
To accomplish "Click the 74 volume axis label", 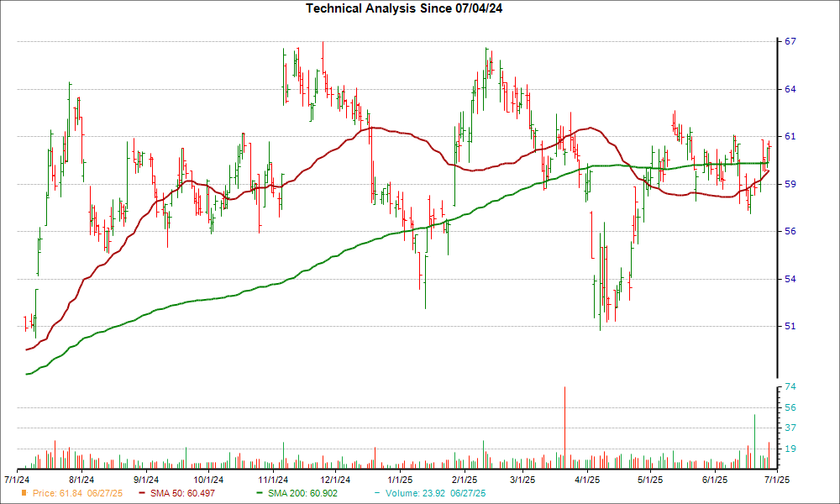I will [x=790, y=386].
